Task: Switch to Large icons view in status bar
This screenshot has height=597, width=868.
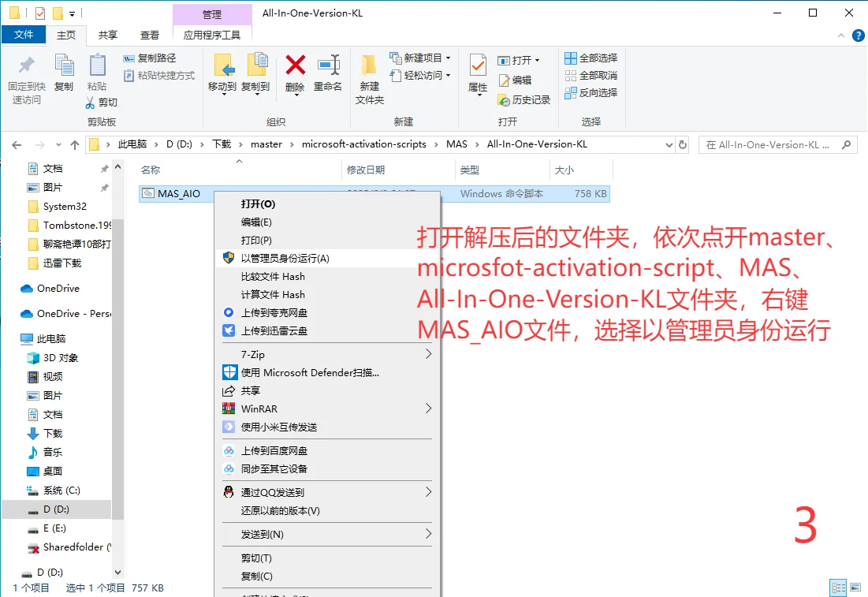Action: (x=856, y=588)
